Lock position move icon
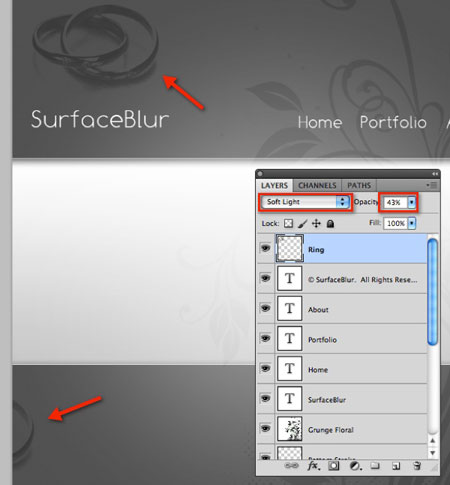 coord(316,223)
